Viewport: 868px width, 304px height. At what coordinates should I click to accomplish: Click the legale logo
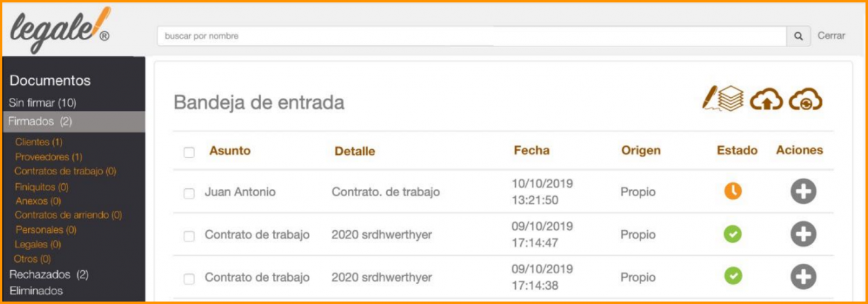coord(60,29)
